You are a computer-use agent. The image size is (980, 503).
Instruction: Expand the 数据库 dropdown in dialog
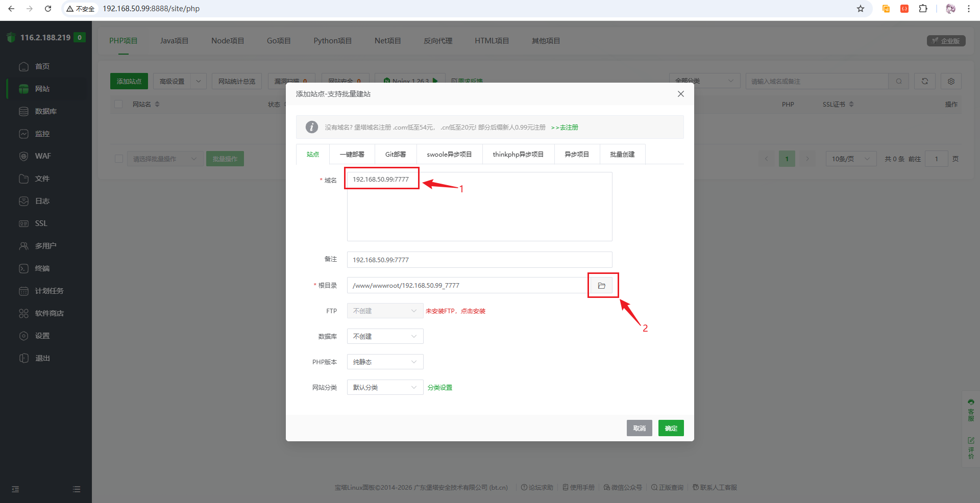pos(385,336)
